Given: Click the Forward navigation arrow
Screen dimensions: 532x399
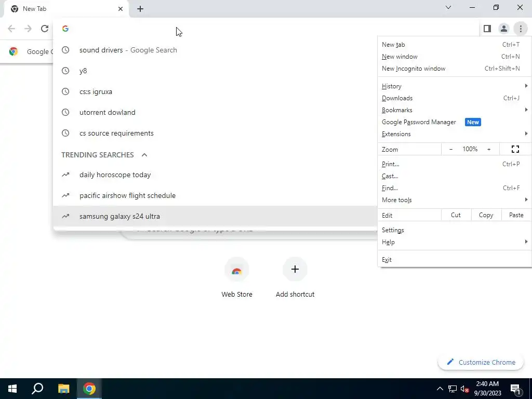Looking at the screenshot, I should pyautogui.click(x=28, y=29).
